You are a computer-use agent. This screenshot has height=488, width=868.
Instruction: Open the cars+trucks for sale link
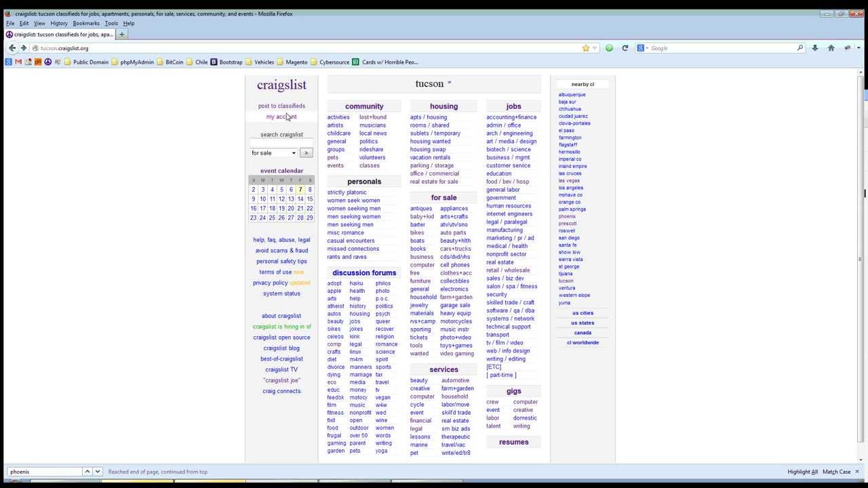(455, 249)
